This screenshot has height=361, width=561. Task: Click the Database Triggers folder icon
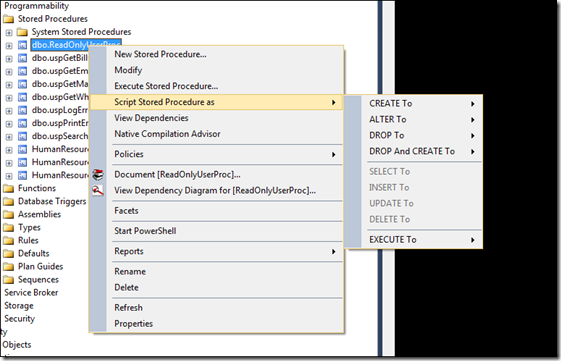pyautogui.click(x=8, y=201)
